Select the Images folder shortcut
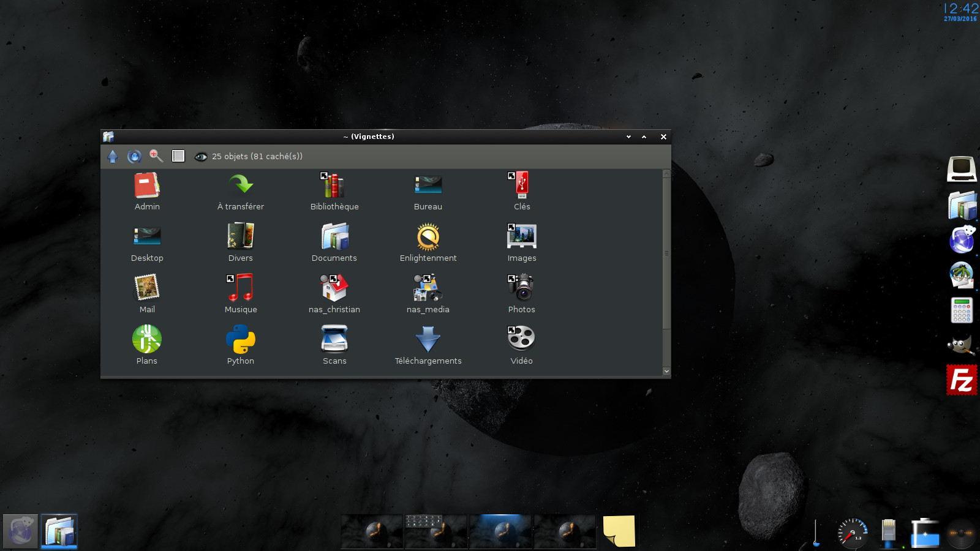Viewport: 980px width, 551px height. 522,243
